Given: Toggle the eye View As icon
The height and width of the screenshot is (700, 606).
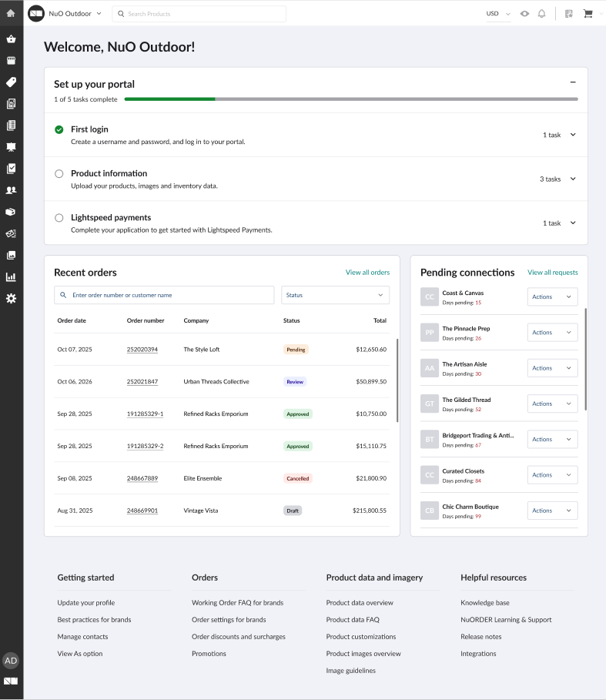Looking at the screenshot, I should point(524,14).
